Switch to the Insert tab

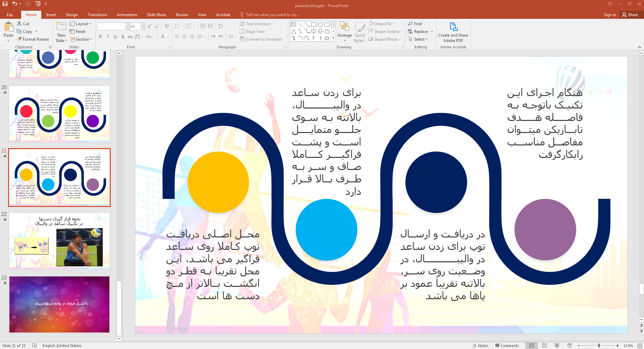[51, 15]
